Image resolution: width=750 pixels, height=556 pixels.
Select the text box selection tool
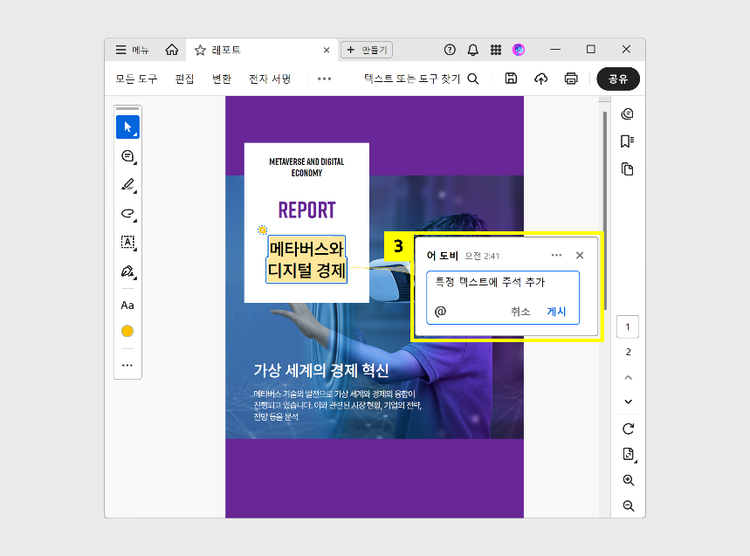127,242
